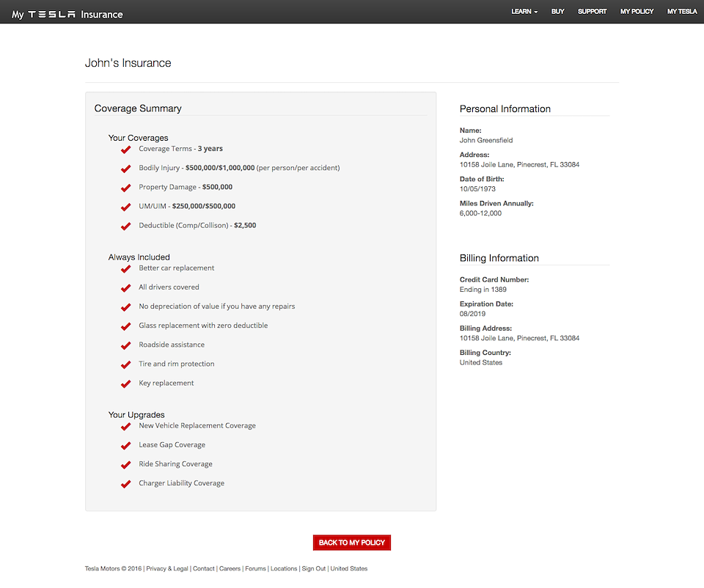Open the Locations footer link
Screen dimensions: 704x588
[284, 569]
